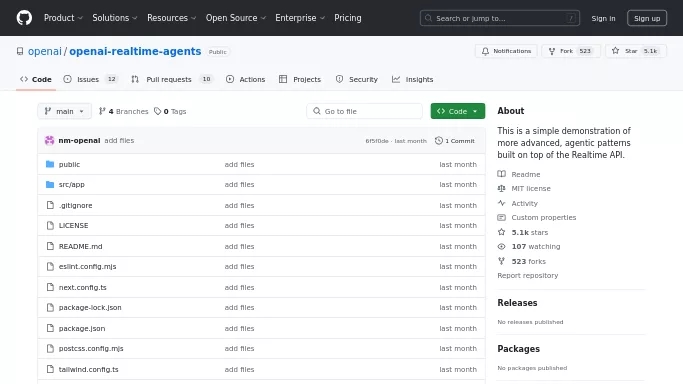This screenshot has height=384, width=683.
Task: Open the Enterprise dropdown
Action: 300,18
